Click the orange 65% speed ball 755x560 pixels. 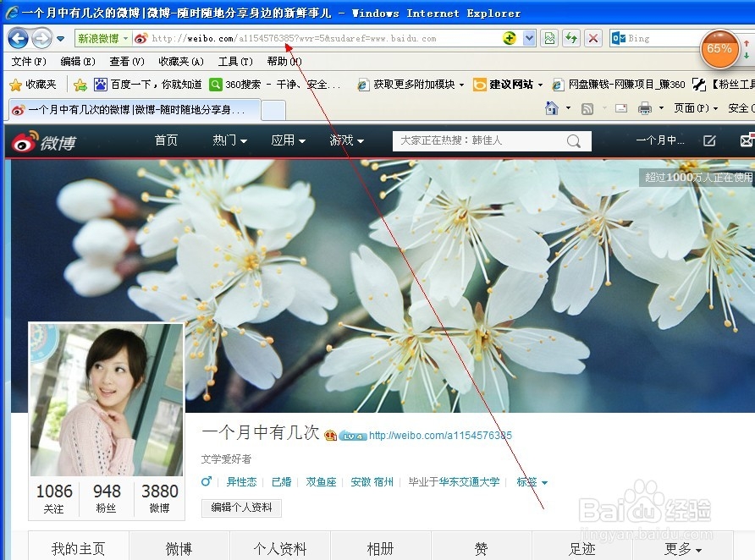click(x=719, y=48)
